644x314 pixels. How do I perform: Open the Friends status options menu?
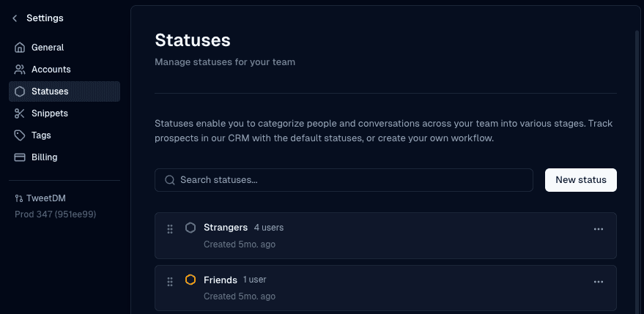point(599,282)
